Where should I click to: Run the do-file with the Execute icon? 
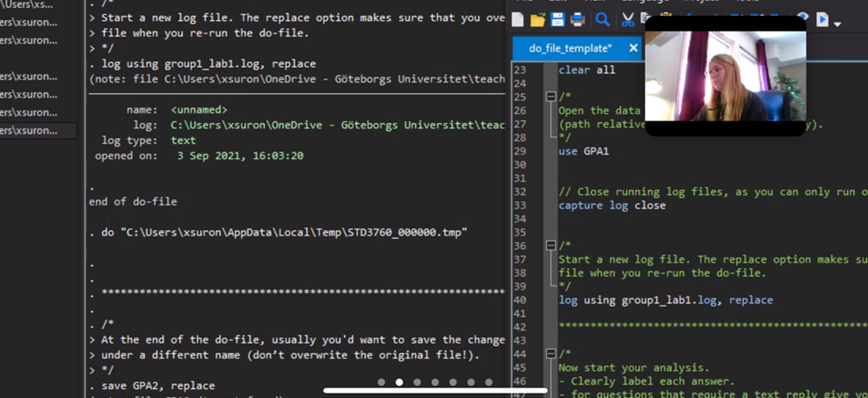[822, 20]
